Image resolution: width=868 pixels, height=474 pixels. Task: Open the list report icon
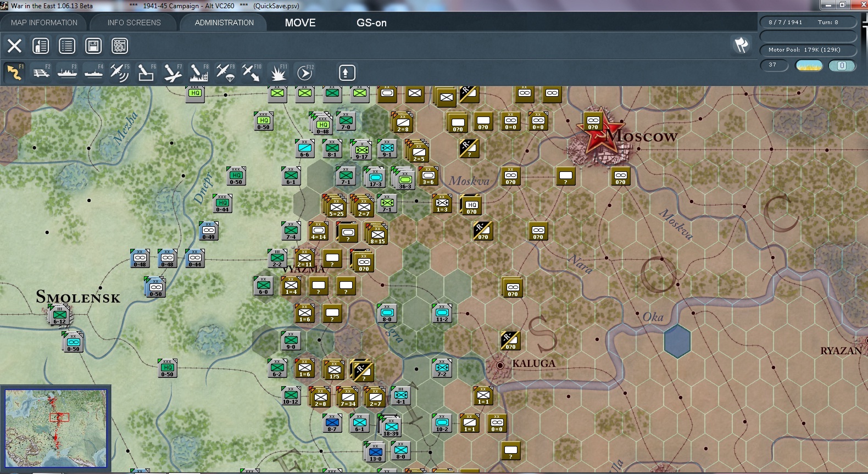click(67, 46)
